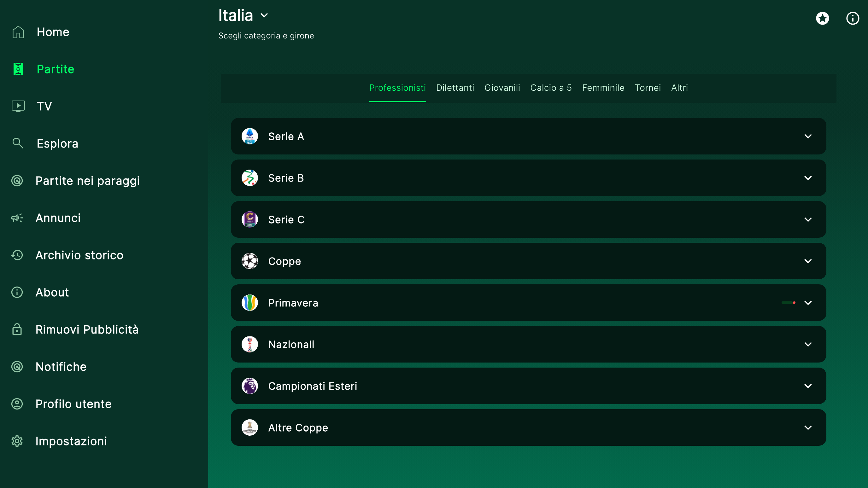Expand the Serie B chevron
This screenshot has width=868, height=488.
click(x=808, y=178)
